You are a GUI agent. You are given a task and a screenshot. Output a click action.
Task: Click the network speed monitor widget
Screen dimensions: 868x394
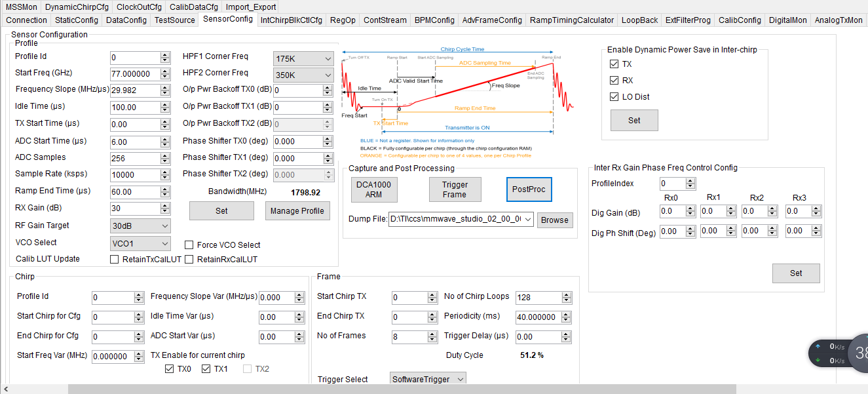pyautogui.click(x=839, y=353)
